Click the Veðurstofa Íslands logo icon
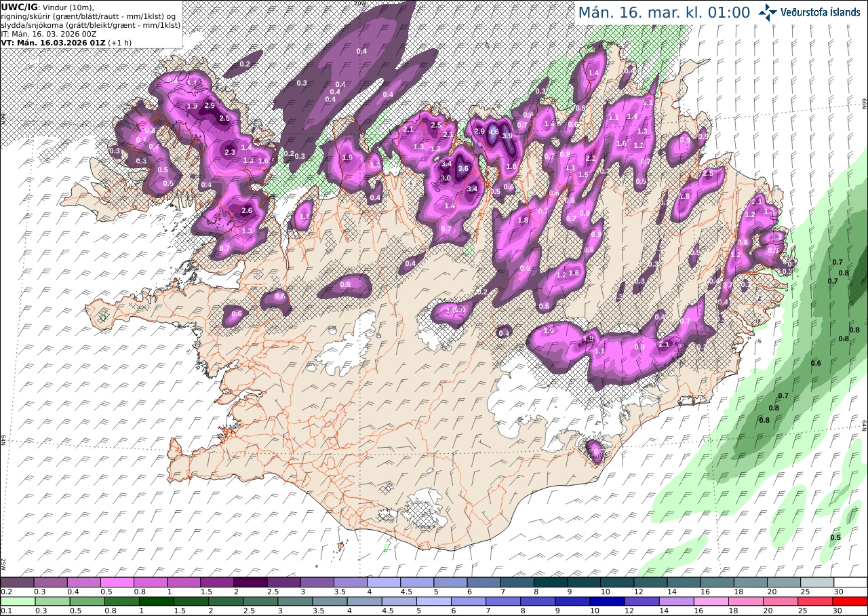The height and width of the screenshot is (616, 868). [x=768, y=12]
